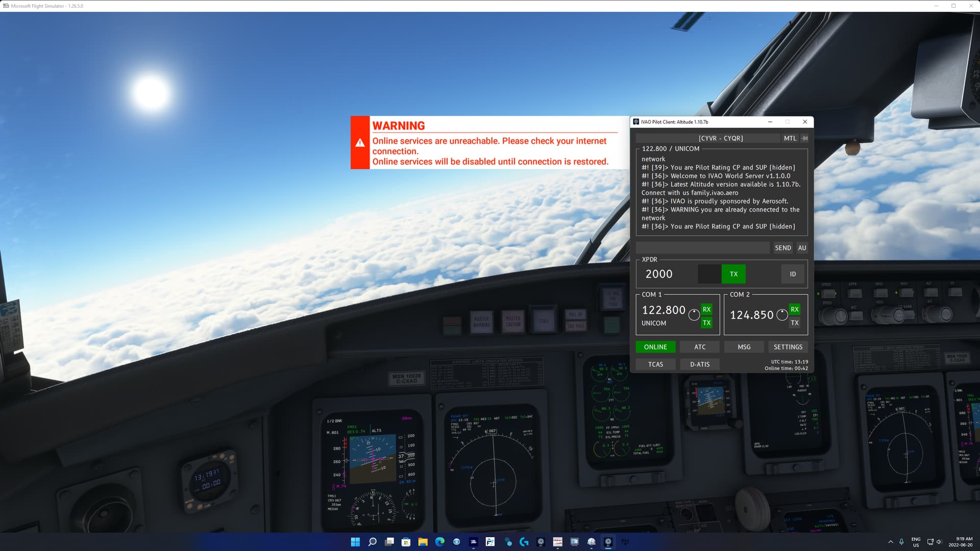The image size is (980, 551).
Task: Click the COM 1 frequency knob icon
Action: coord(694,315)
